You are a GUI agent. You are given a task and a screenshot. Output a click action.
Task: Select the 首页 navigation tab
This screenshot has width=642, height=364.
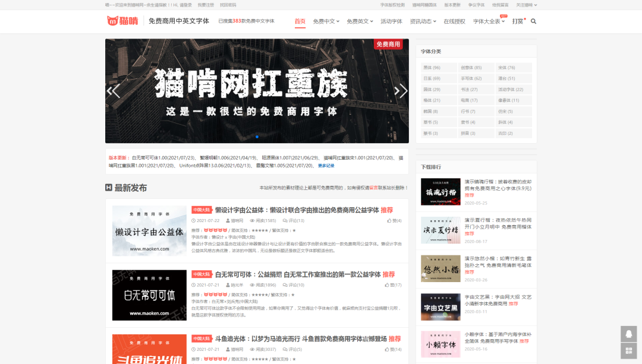300,21
